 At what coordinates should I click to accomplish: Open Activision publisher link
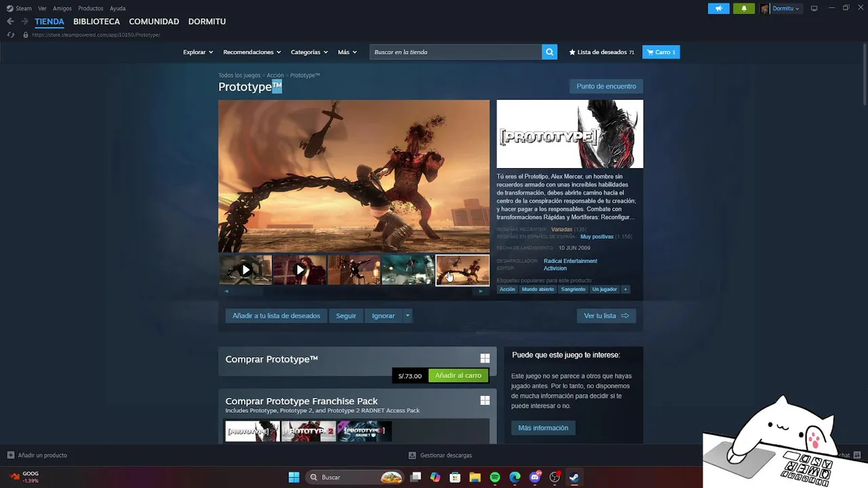click(x=555, y=268)
